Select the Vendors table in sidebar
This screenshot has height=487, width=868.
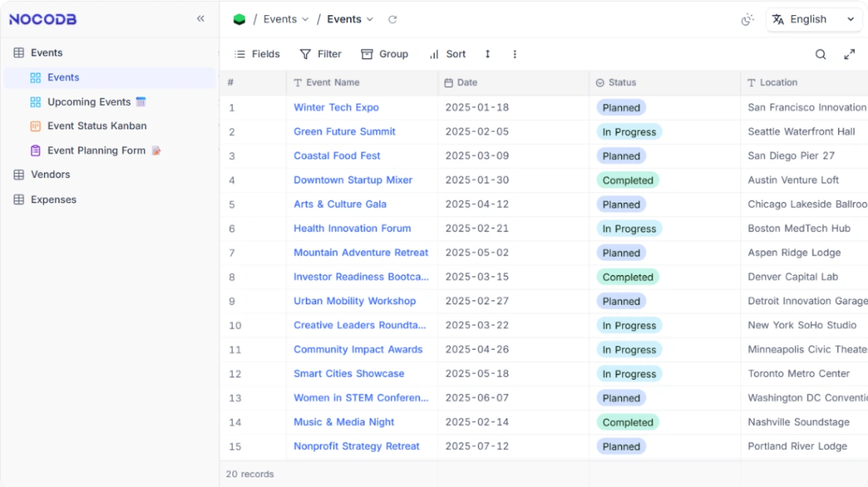49,174
